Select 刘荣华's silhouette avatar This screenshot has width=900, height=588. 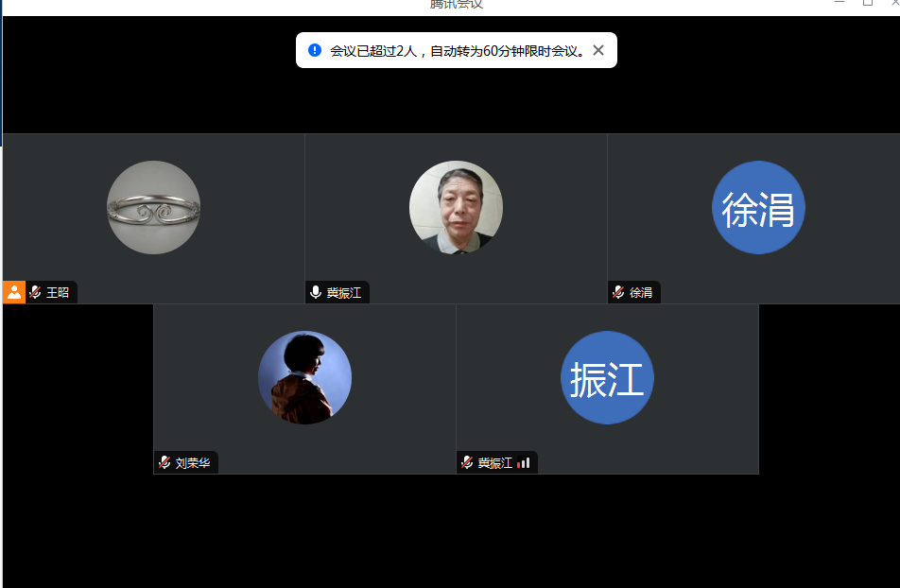(304, 378)
